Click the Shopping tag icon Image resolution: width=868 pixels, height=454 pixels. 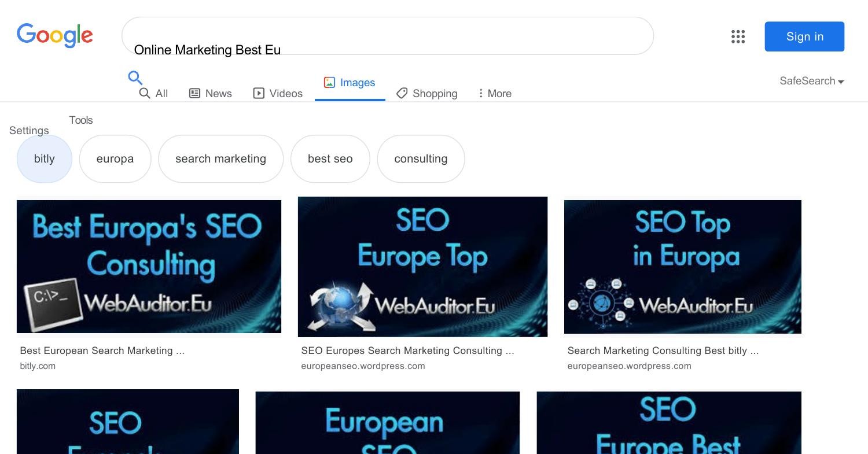tap(402, 93)
